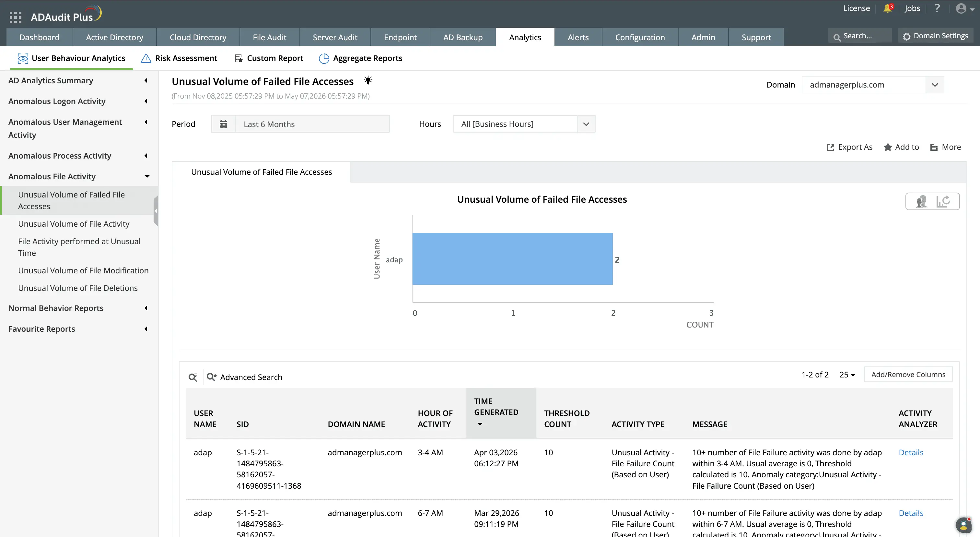Open the user account avatar menu
Viewport: 980px width, 537px height.
[964, 8]
